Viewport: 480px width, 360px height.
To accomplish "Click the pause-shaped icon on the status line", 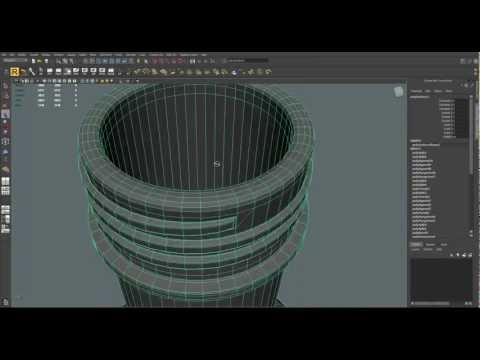I will pyautogui.click(x=193, y=61).
